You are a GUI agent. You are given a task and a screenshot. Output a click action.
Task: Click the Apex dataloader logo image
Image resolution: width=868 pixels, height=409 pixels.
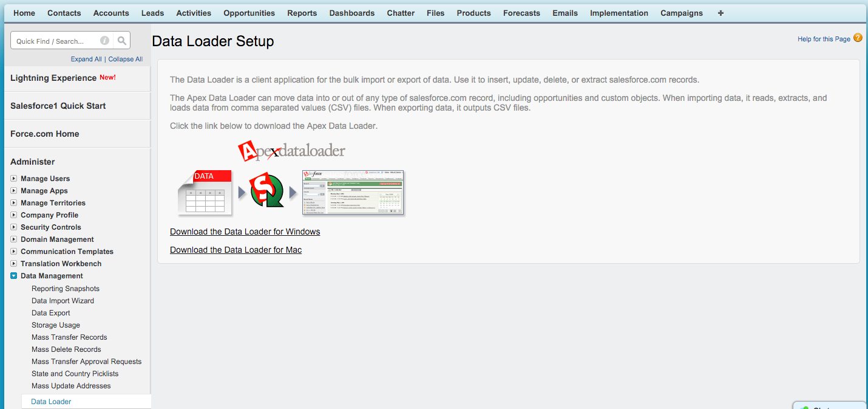point(292,150)
